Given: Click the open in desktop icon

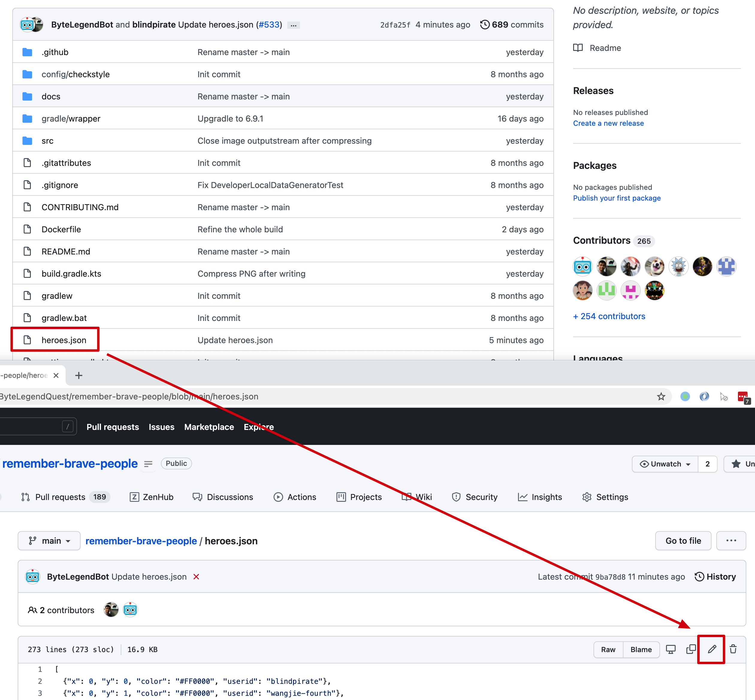Looking at the screenshot, I should [671, 649].
